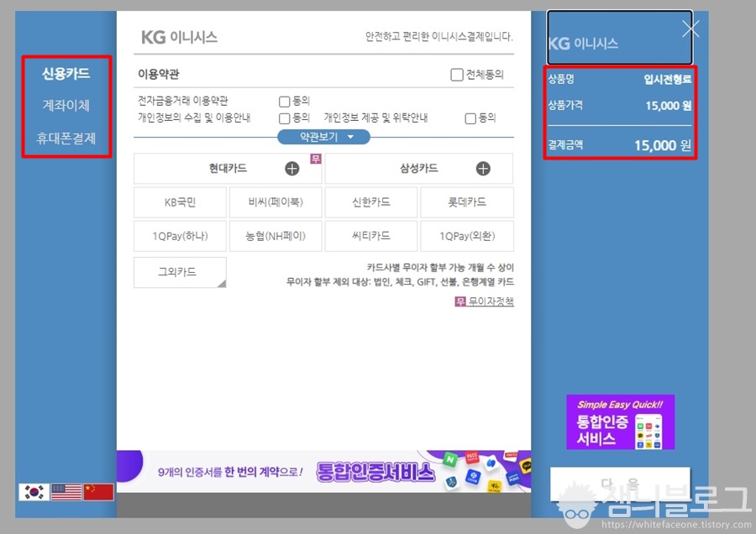Click the 상품가격 15,000 원 value
The width and height of the screenshot is (756, 534).
tap(669, 106)
